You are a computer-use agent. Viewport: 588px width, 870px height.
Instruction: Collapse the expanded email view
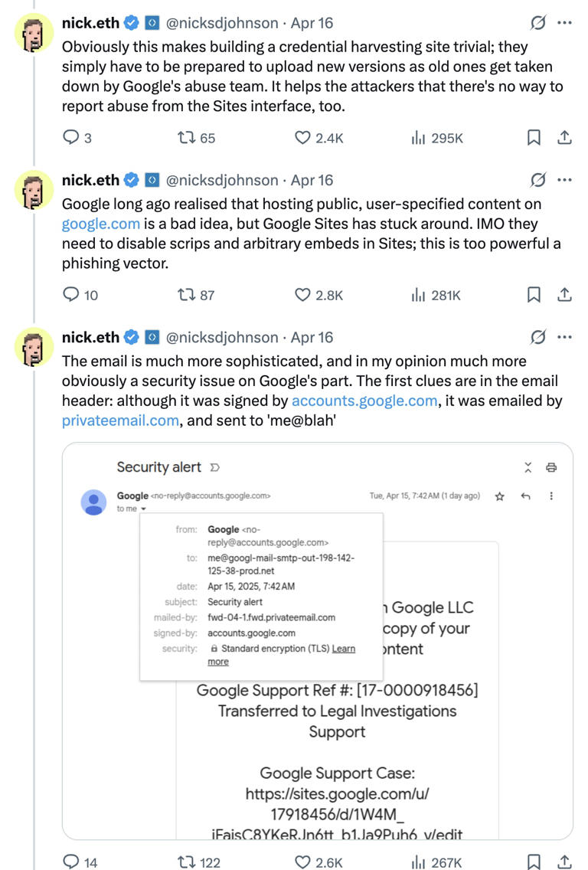coord(528,467)
